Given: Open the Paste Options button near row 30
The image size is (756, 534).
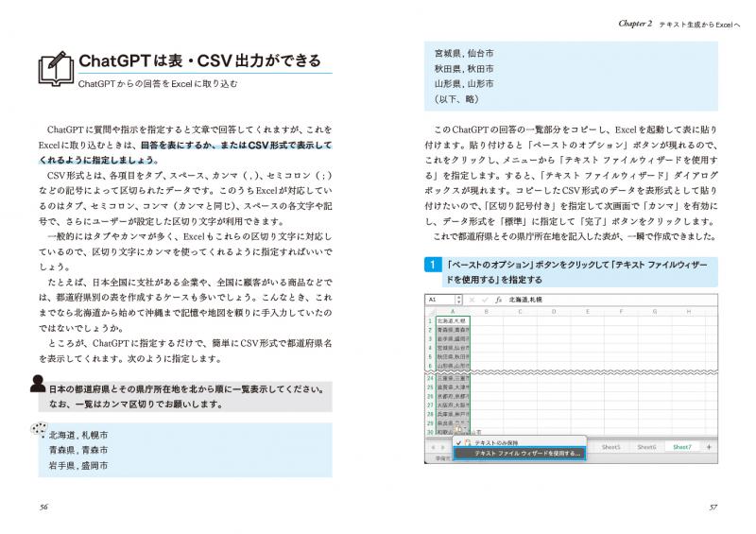Looking at the screenshot, I should click(458, 428).
